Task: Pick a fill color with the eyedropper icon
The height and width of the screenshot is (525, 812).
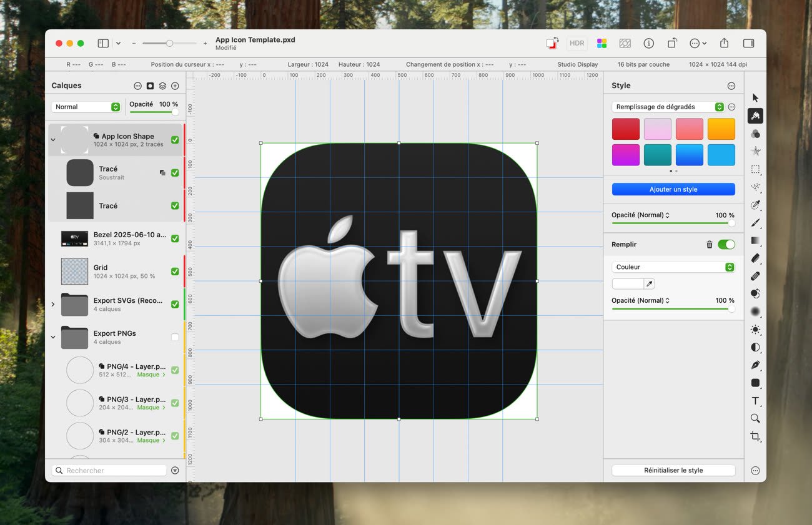Action: pos(650,284)
